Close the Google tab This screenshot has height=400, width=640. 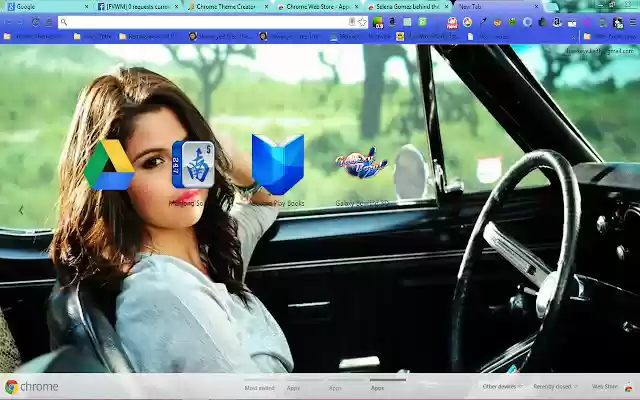(x=87, y=7)
